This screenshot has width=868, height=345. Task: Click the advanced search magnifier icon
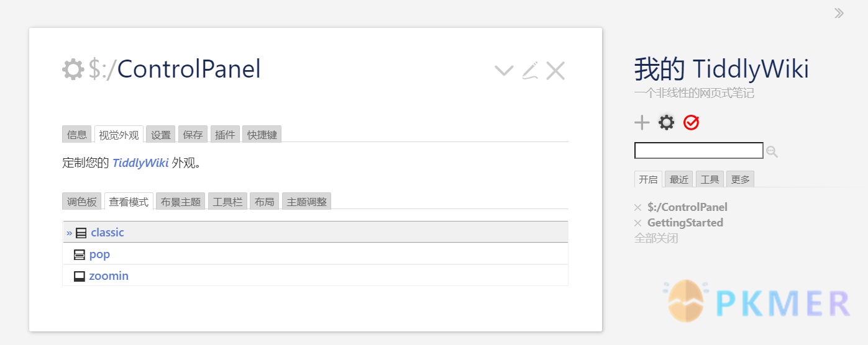[772, 151]
